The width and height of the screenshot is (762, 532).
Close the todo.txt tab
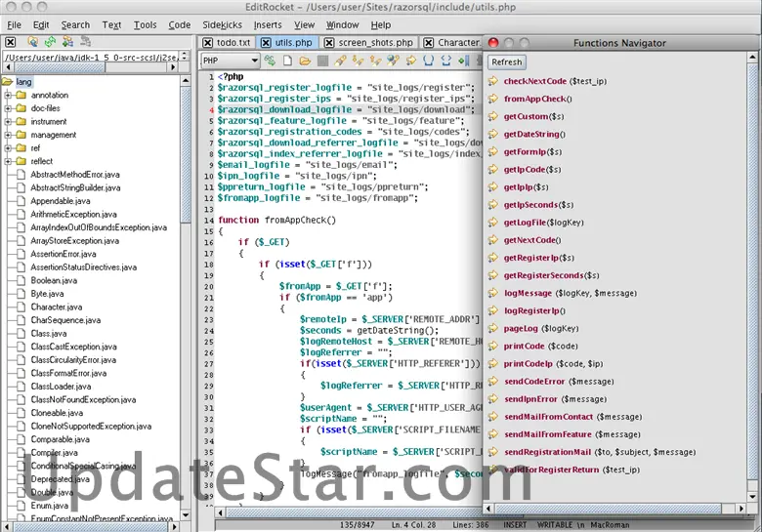click(x=207, y=43)
